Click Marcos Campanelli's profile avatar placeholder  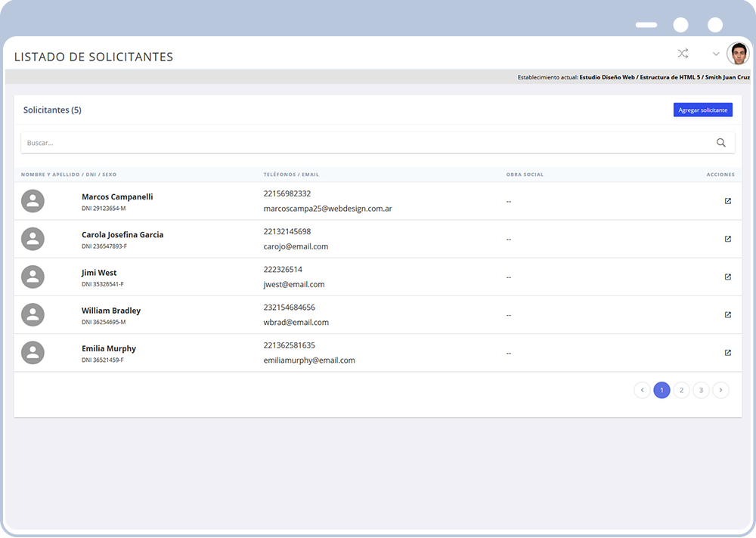(33, 201)
